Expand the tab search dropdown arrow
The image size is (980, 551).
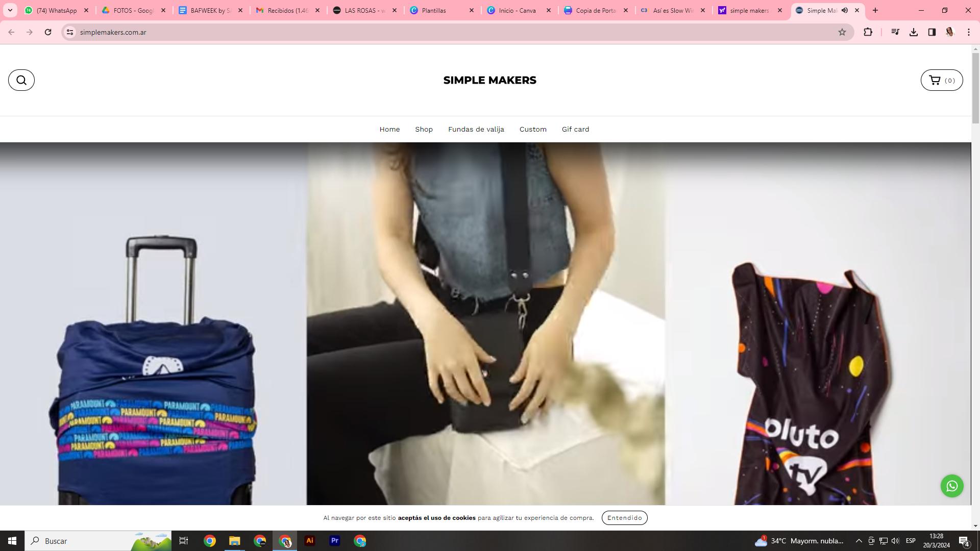click(10, 10)
